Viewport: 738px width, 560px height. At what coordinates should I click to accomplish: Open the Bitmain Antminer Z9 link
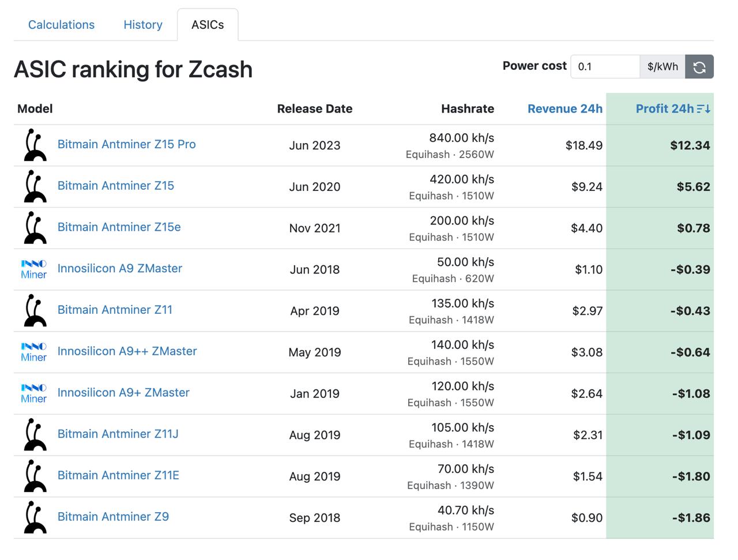tap(113, 517)
